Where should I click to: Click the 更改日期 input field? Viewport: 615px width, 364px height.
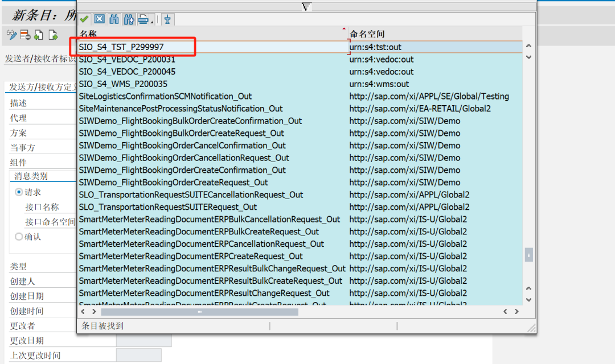143,341
